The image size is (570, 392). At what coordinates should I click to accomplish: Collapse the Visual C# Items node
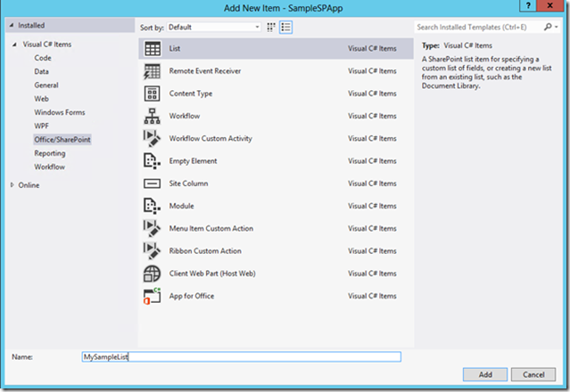click(x=14, y=45)
